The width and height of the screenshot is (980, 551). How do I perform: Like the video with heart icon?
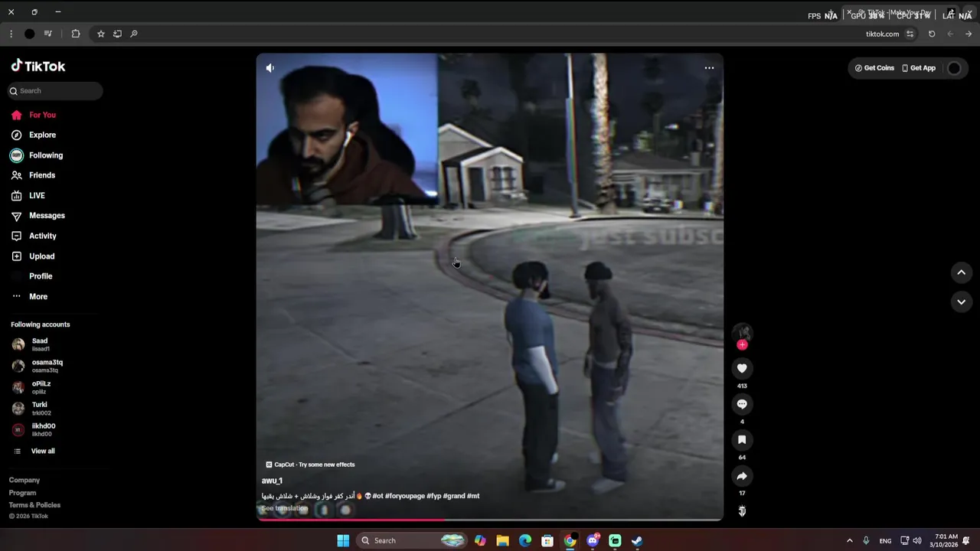(x=742, y=369)
